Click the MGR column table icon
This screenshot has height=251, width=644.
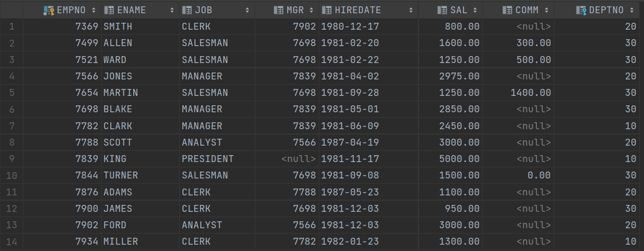[x=279, y=10]
